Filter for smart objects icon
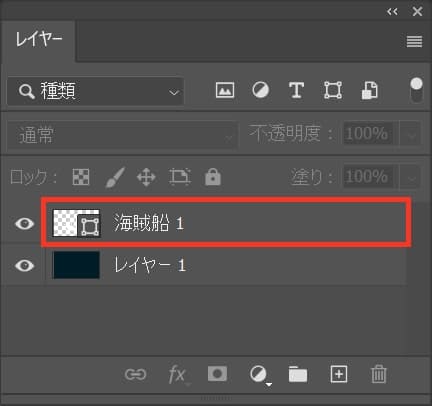432x406 pixels. coord(370,90)
